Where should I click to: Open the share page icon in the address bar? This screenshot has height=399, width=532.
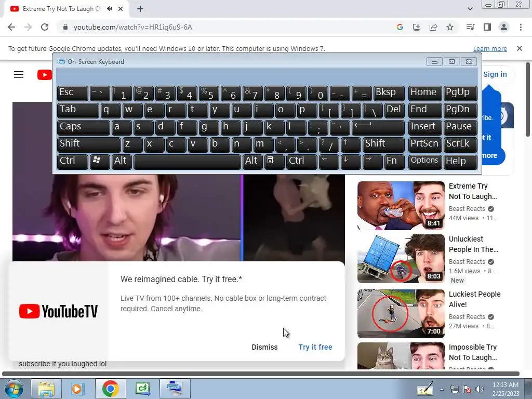click(x=433, y=27)
